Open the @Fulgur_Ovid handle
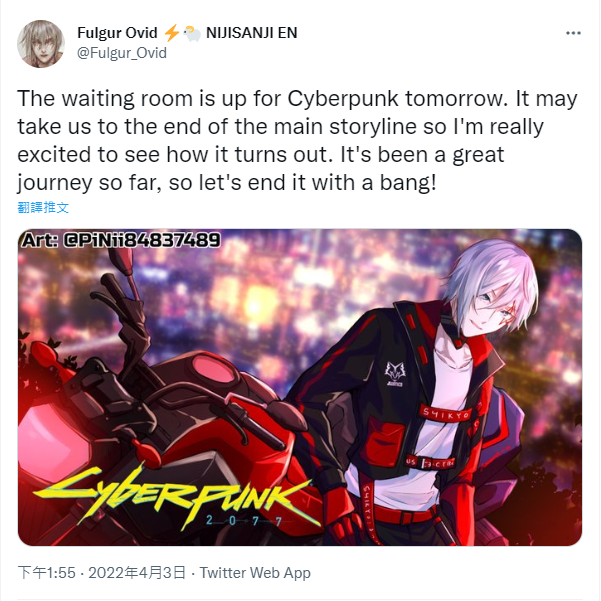Screen dimensions: 601x601 pyautogui.click(x=122, y=53)
